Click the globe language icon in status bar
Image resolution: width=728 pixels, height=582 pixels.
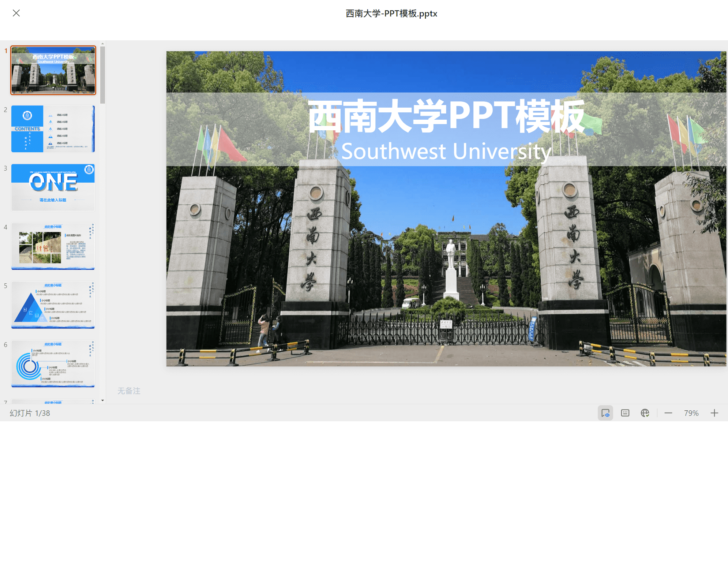[645, 413]
